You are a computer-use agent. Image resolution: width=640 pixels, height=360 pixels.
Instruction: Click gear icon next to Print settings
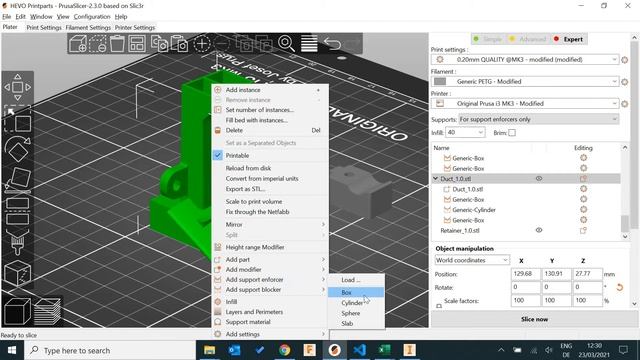coord(624,60)
